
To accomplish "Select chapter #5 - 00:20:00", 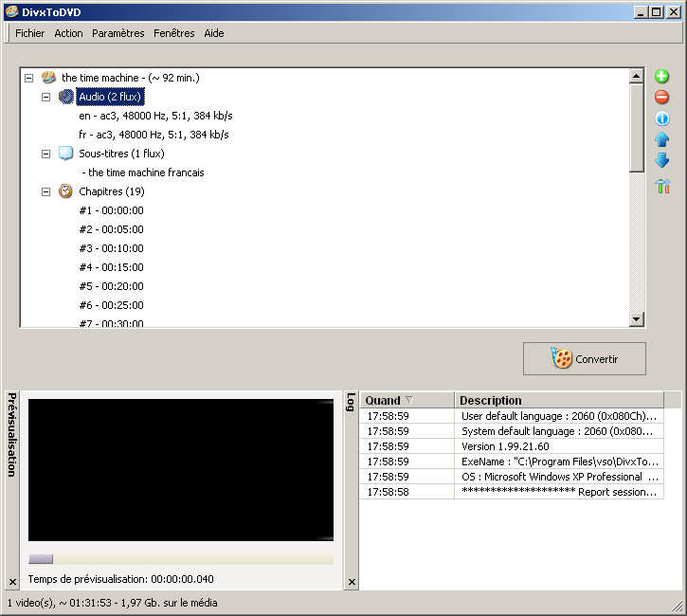I will coord(111,286).
